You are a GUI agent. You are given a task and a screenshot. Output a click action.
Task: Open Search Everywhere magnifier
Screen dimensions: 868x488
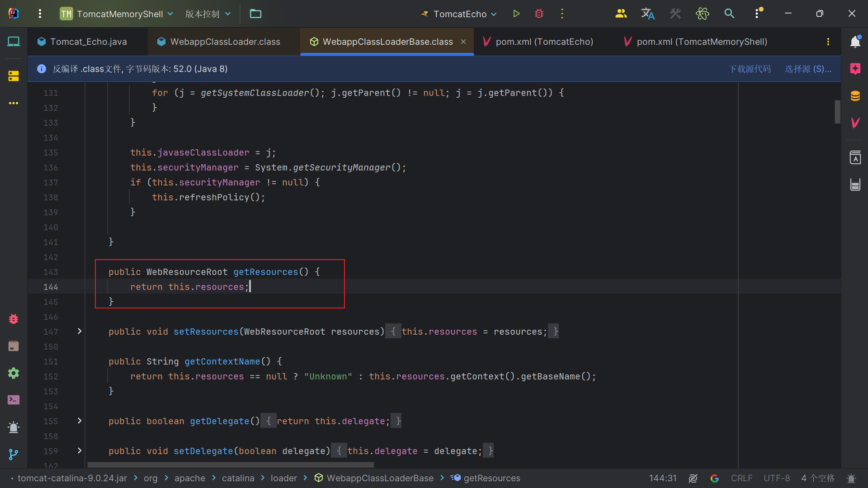coord(729,14)
